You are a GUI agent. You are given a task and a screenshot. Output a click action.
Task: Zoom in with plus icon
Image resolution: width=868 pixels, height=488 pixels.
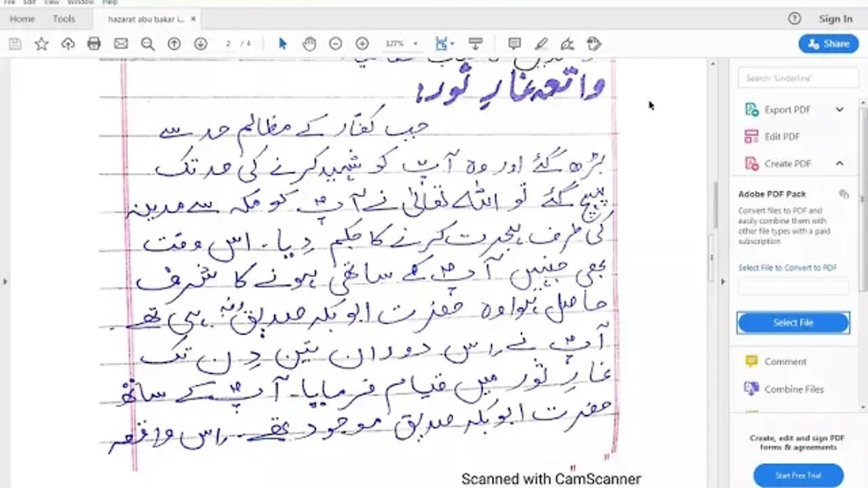pyautogui.click(x=362, y=44)
